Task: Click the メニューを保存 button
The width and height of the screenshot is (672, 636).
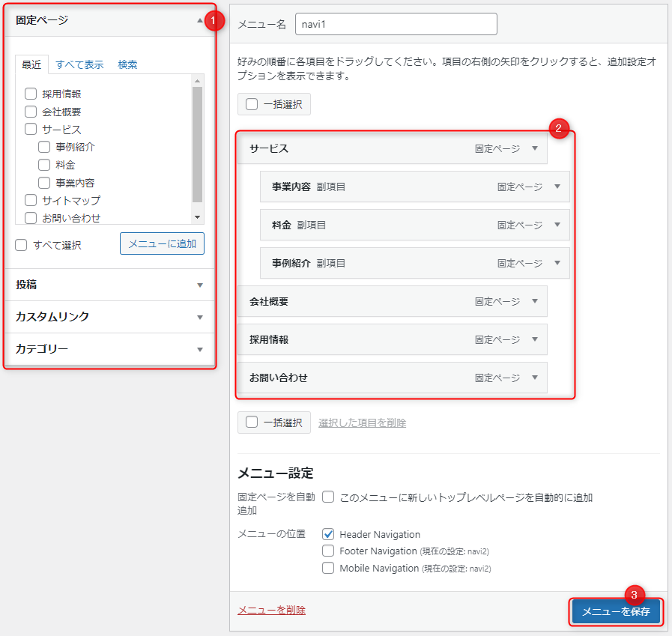Action: (x=616, y=611)
